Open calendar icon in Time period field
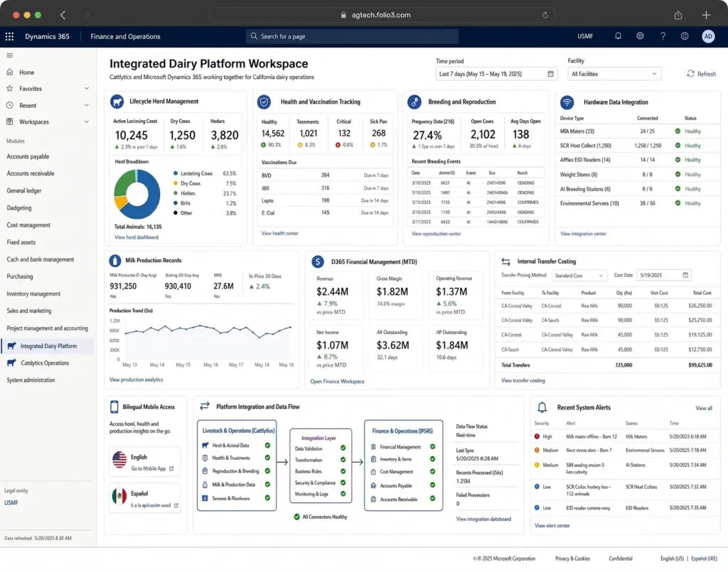Image resolution: width=728 pixels, height=572 pixels. [551, 74]
